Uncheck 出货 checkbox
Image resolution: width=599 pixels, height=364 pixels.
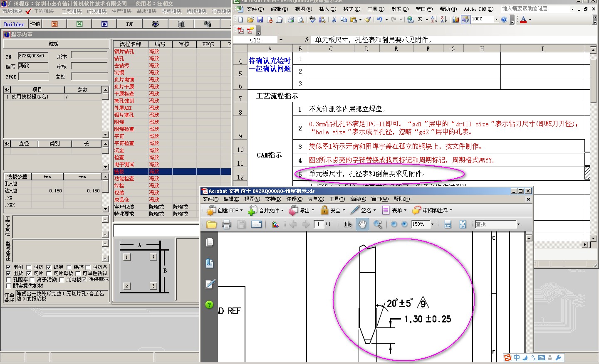pyautogui.click(x=8, y=273)
